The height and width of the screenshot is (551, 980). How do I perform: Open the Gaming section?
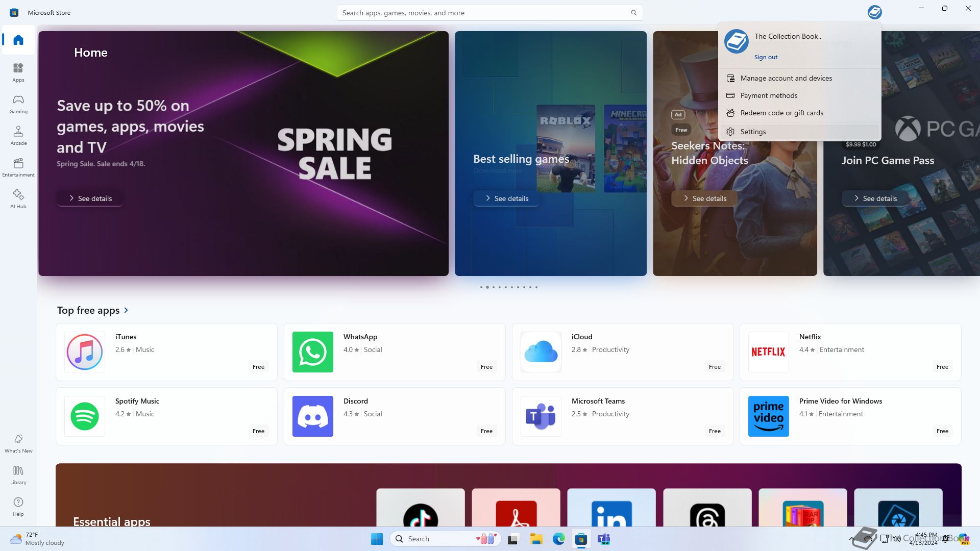pyautogui.click(x=18, y=104)
